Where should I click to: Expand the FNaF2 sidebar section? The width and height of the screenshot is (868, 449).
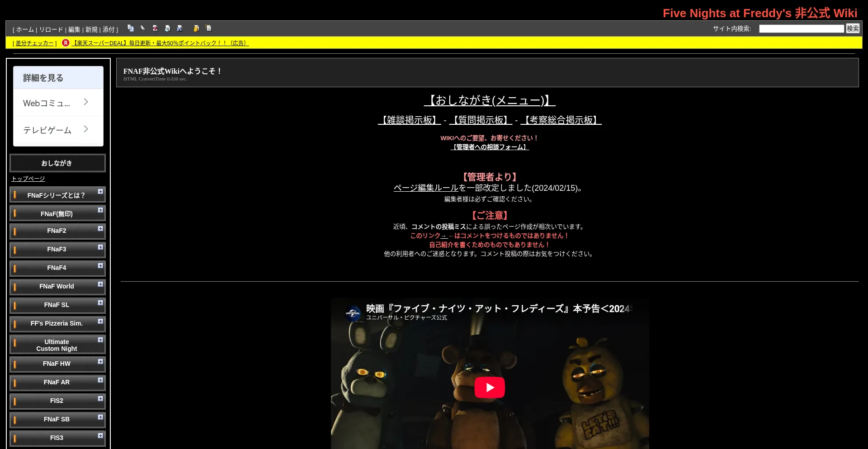100,229
